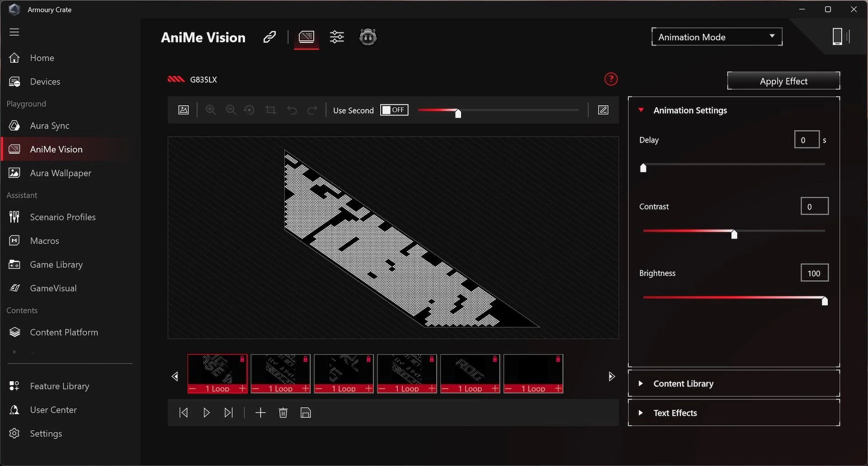The width and height of the screenshot is (868, 466).
Task: Expand the Content Library section
Action: pos(734,383)
